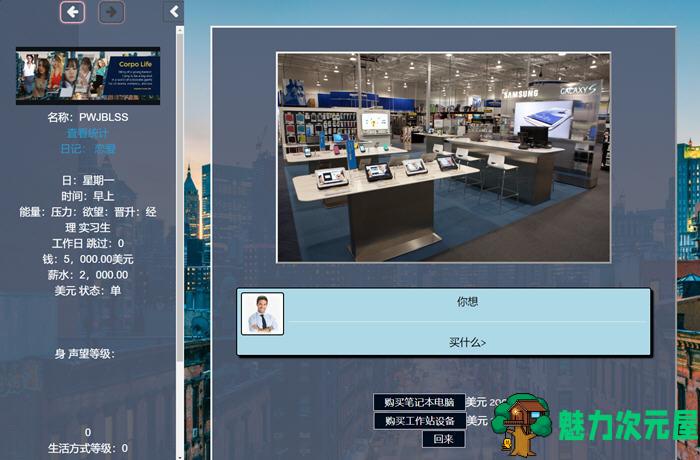The image size is (700, 460).
Task: Click the 回来 button
Action: pos(443,439)
